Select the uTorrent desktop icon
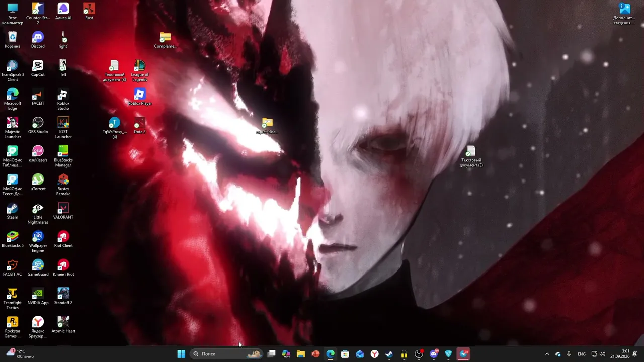Viewport: 644px width, 362px height. click(38, 183)
